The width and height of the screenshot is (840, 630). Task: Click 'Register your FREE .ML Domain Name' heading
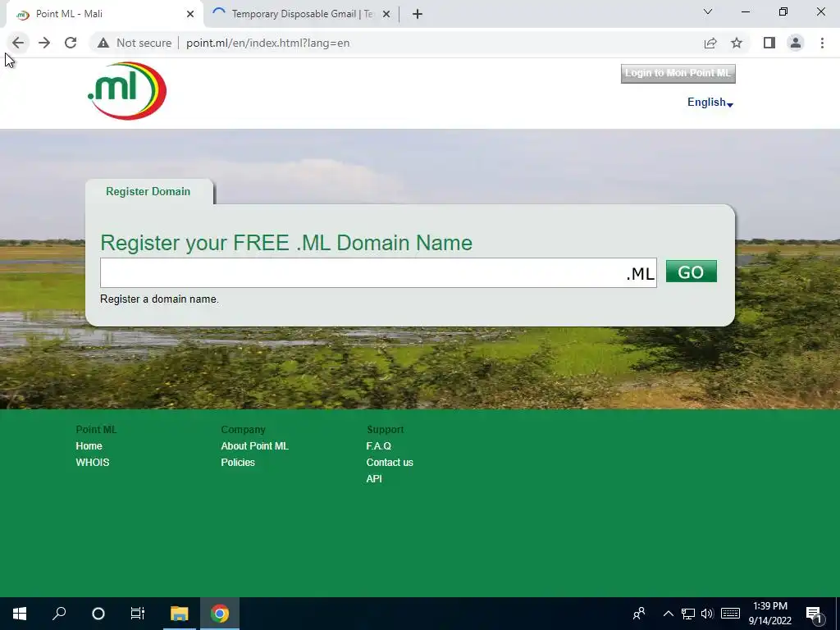pyautogui.click(x=286, y=243)
